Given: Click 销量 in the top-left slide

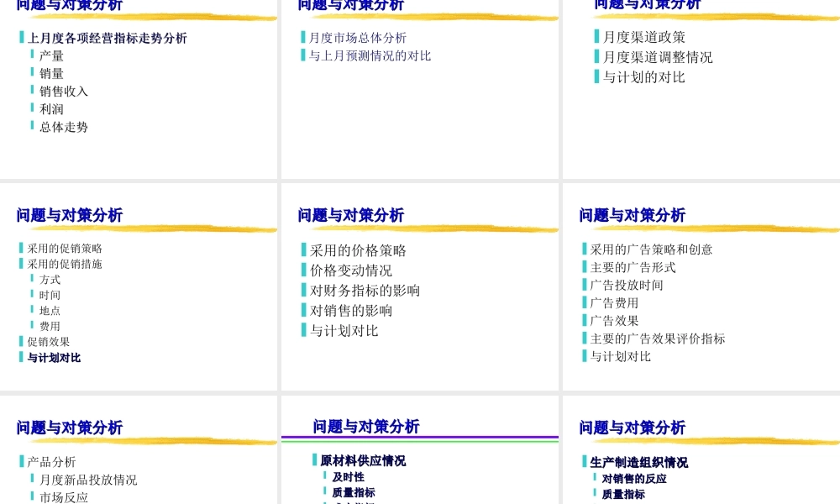Looking at the screenshot, I should pyautogui.click(x=51, y=73).
